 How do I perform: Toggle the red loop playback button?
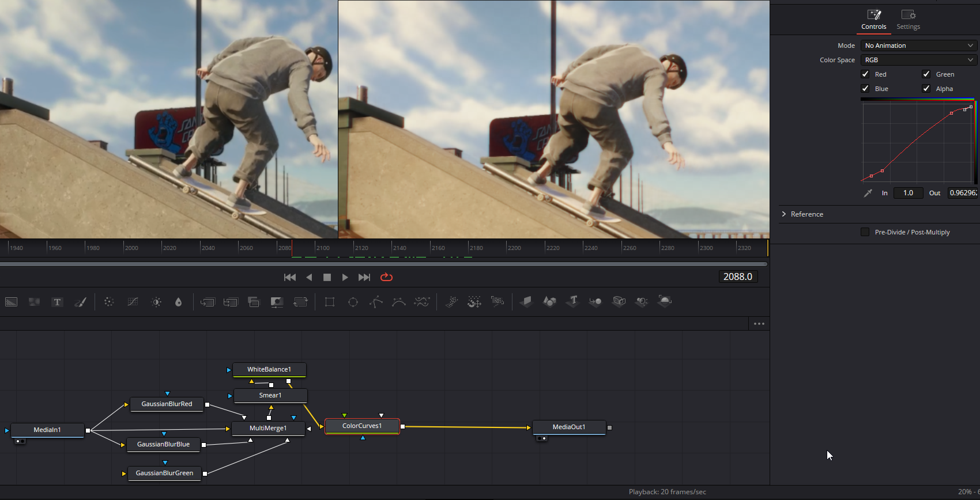pos(386,277)
